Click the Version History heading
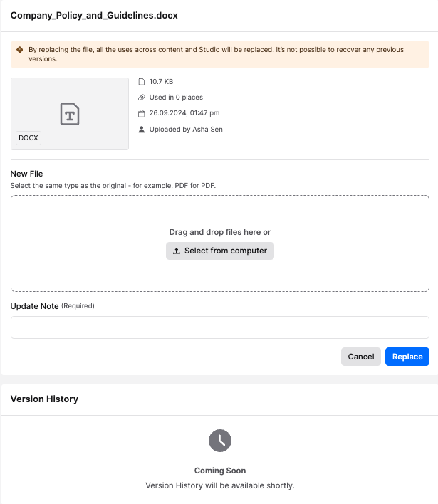This screenshot has height=504, width=438. tap(44, 399)
